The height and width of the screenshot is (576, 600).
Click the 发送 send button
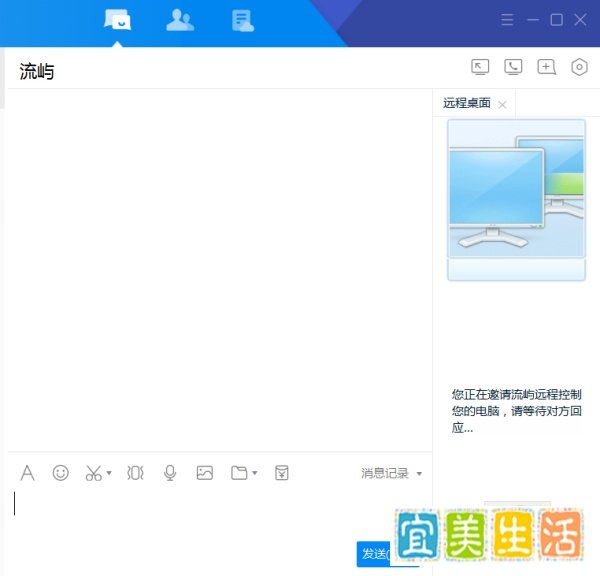pyautogui.click(x=374, y=554)
